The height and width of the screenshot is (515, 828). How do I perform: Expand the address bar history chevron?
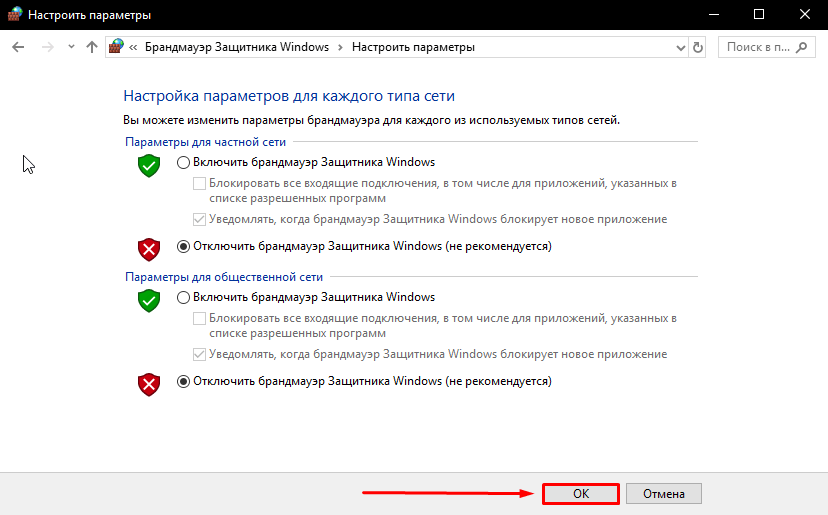click(x=681, y=48)
